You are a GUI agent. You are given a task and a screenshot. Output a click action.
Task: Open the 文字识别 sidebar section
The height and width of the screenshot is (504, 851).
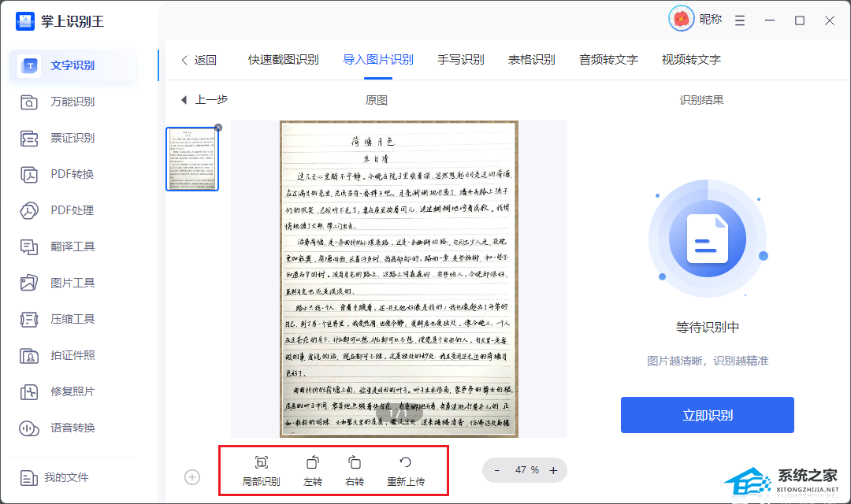pos(72,65)
